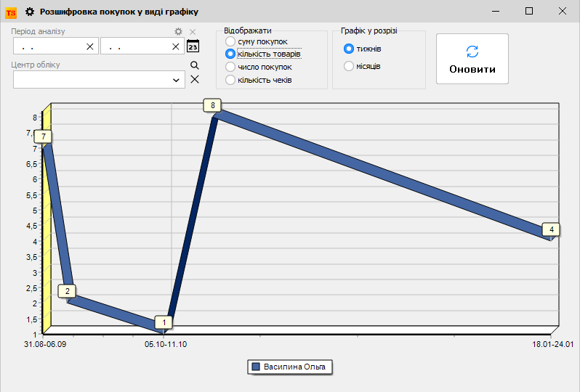Click the data point labeled 8 on chart
Viewport: 580px width, 392px height.
point(212,106)
